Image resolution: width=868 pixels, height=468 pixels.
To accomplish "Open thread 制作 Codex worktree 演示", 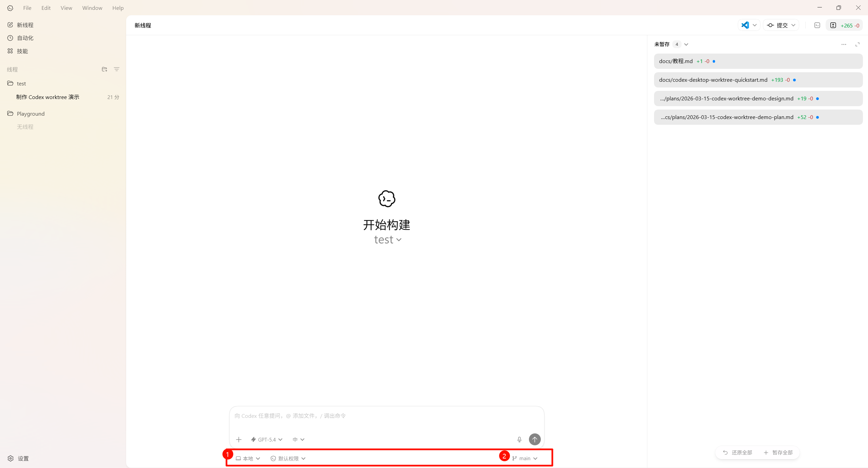I will click(x=63, y=97).
